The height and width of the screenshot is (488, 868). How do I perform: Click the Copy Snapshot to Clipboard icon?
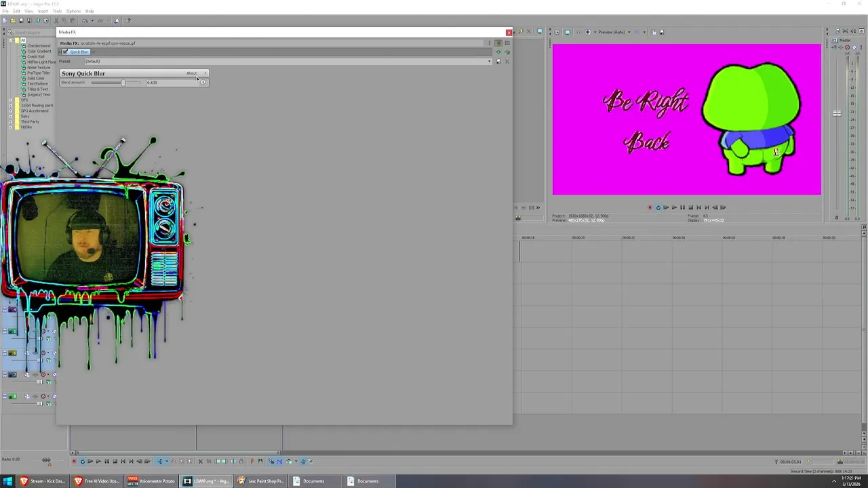click(654, 32)
